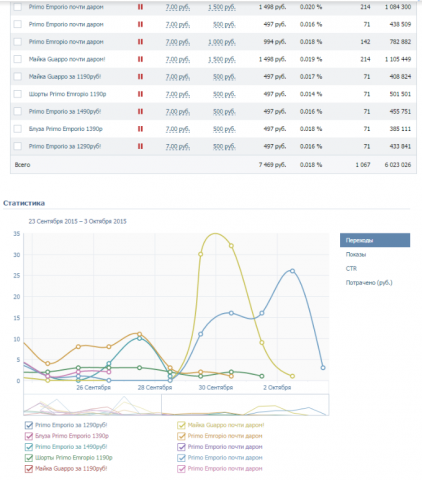422x480 pixels.
Task: Open ad Шорты Primo Emropio 1190р from table
Action: click(67, 94)
